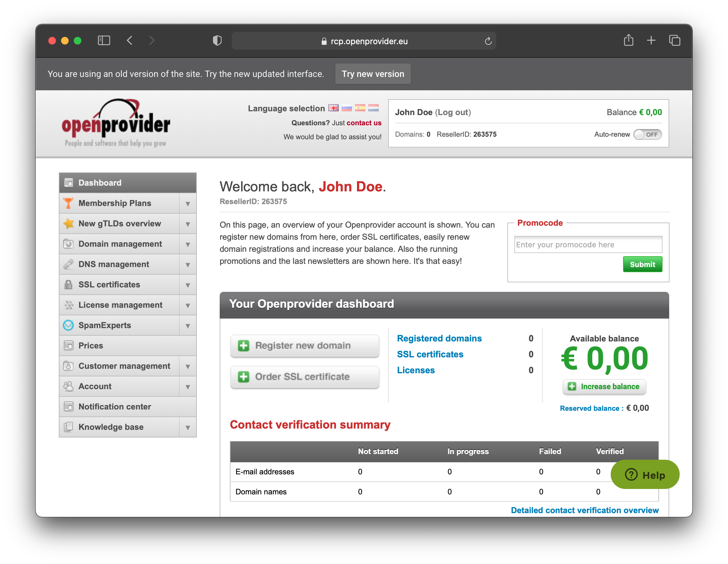Select the Dutch flag language

[373, 108]
